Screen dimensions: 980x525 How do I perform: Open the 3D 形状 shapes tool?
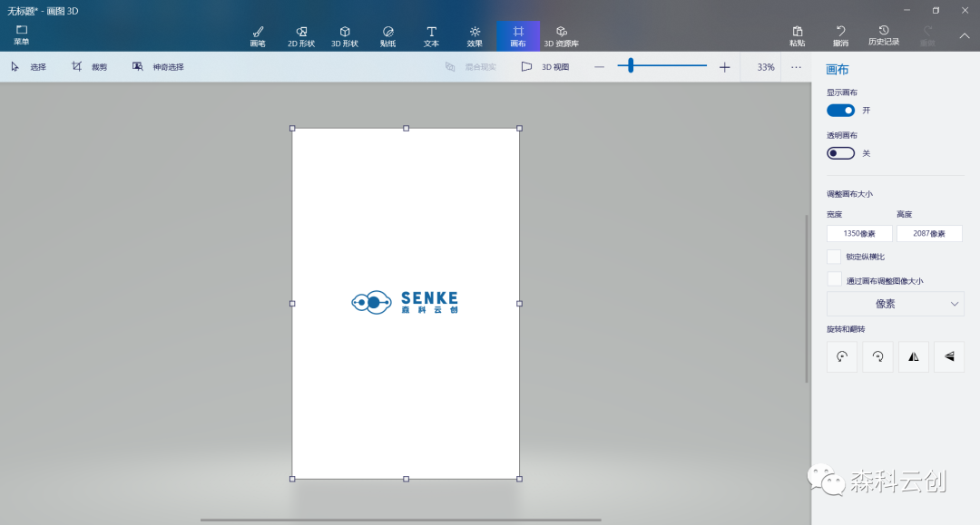coord(345,36)
